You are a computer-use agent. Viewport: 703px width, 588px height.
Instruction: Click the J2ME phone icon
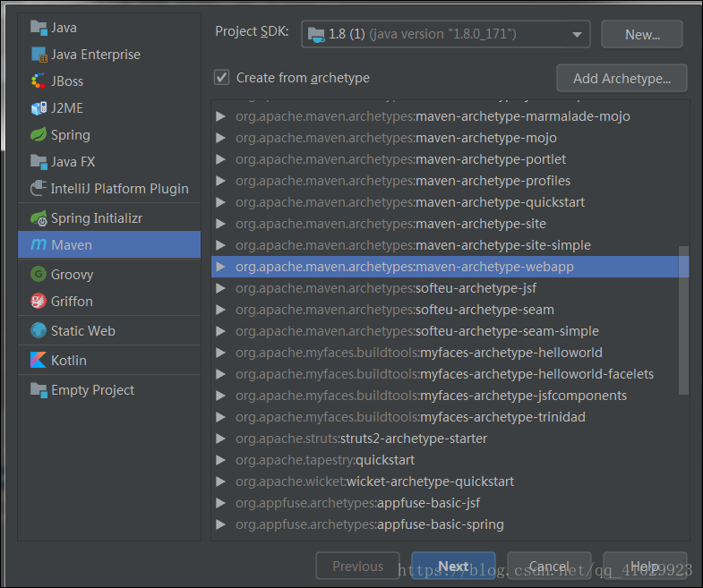[39, 108]
